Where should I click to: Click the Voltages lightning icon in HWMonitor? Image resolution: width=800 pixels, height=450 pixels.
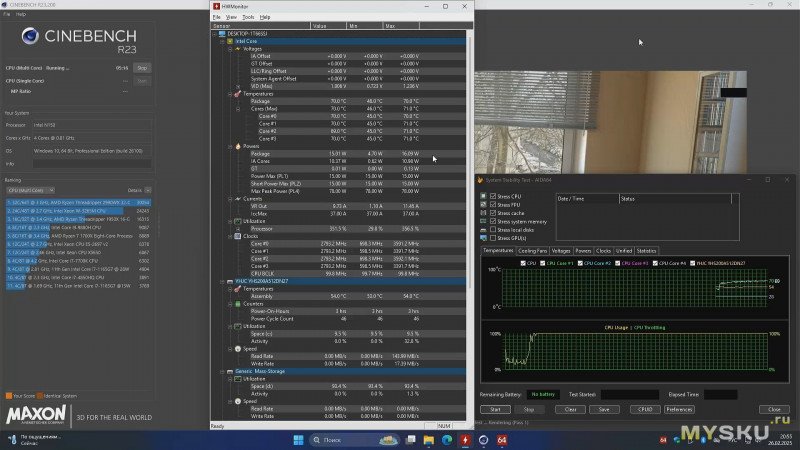(x=238, y=49)
